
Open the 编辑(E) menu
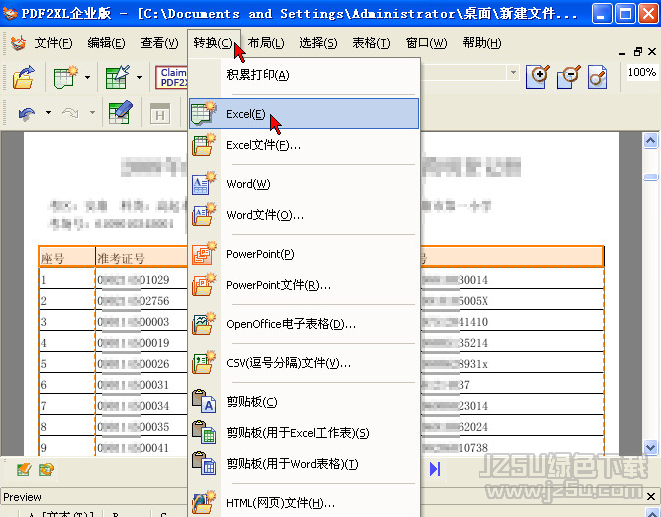point(106,43)
